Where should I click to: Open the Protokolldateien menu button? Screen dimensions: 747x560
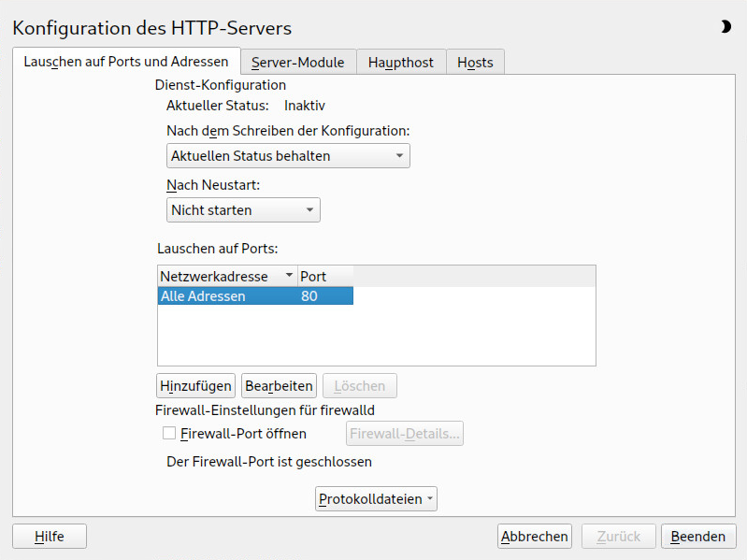pos(376,498)
